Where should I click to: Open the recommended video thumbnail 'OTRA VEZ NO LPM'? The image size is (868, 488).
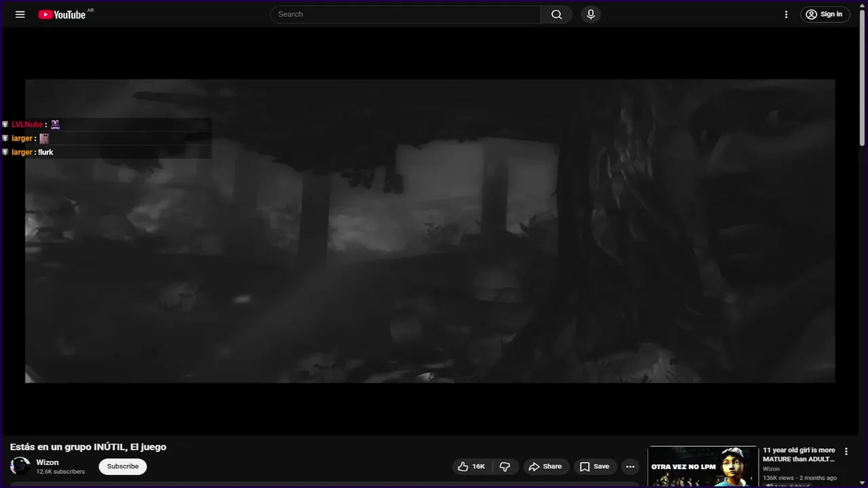click(703, 466)
